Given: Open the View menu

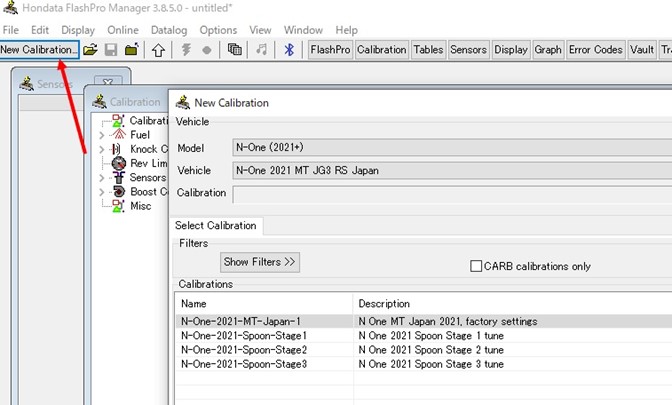Looking at the screenshot, I should tap(260, 30).
